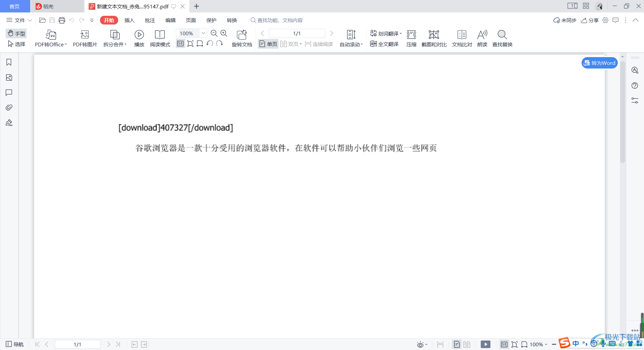Screen dimensions: 644x350
Task: Enable 单页 single page view
Action: pyautogui.click(x=268, y=44)
